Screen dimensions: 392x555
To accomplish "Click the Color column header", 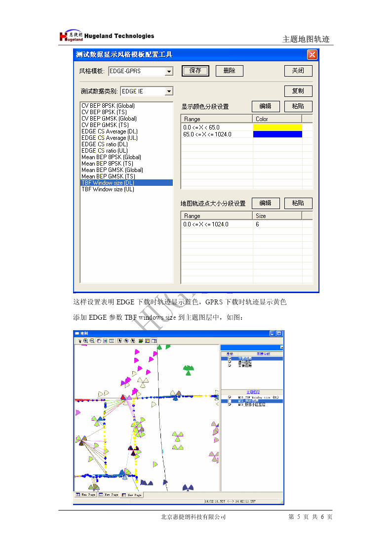I will click(277, 119).
